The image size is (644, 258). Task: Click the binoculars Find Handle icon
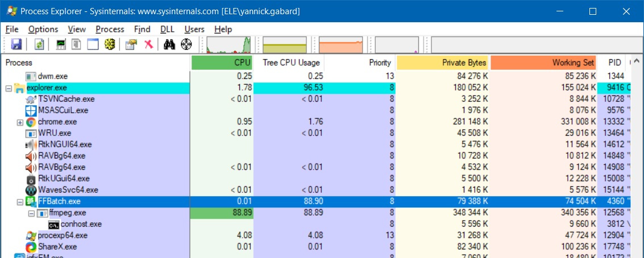[x=169, y=44]
